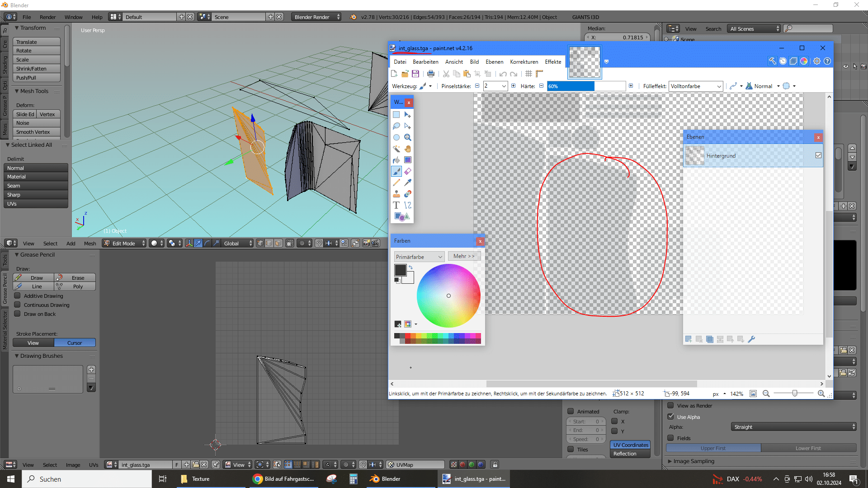Enable Additive Drawing checkbox
868x488 pixels.
click(18, 296)
